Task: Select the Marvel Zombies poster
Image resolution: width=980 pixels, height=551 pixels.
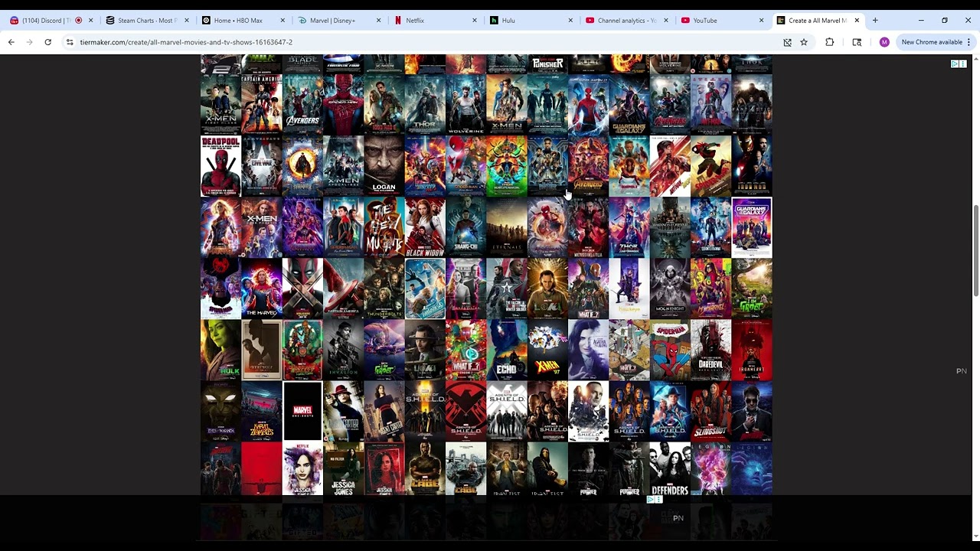Action: point(262,411)
